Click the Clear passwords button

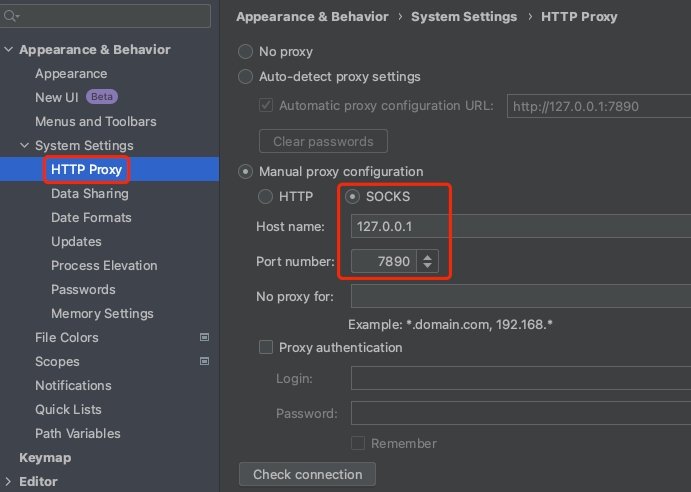click(323, 141)
